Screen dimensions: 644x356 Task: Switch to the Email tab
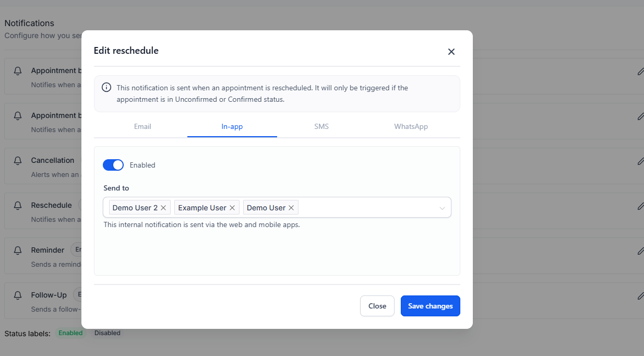142,127
